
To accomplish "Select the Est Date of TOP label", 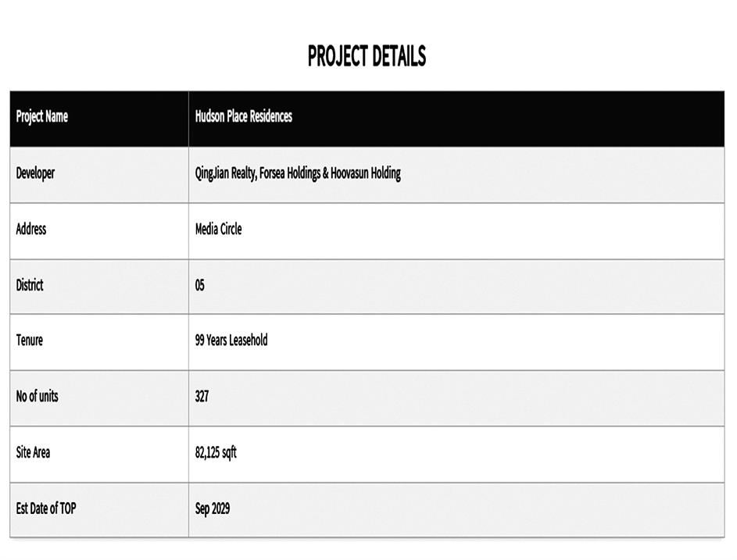I will click(46, 508).
